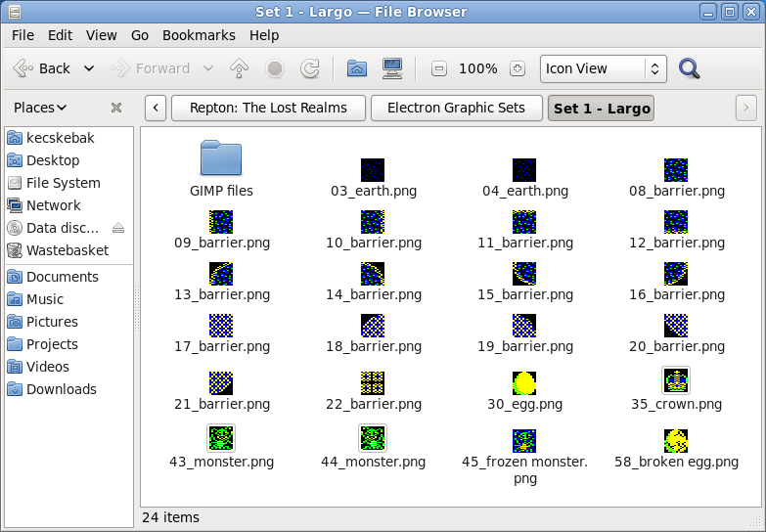Open kecskebak home in sidebar
This screenshot has height=532, width=766.
pyautogui.click(x=68, y=138)
